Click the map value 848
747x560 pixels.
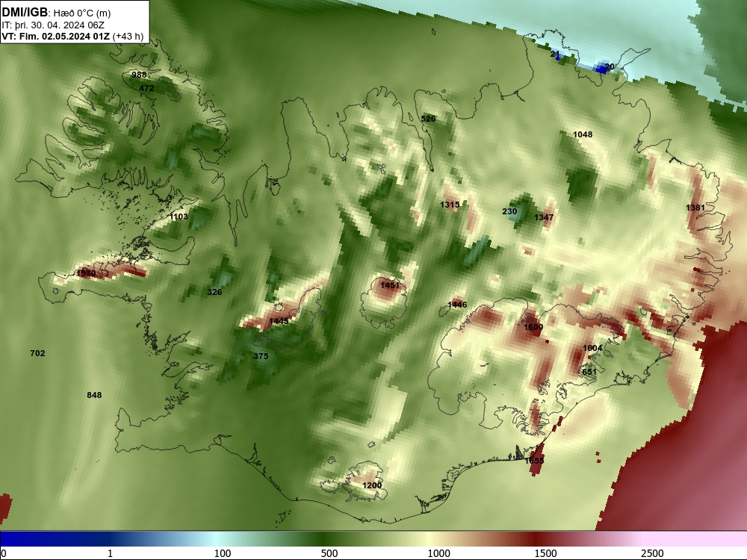tap(94, 395)
